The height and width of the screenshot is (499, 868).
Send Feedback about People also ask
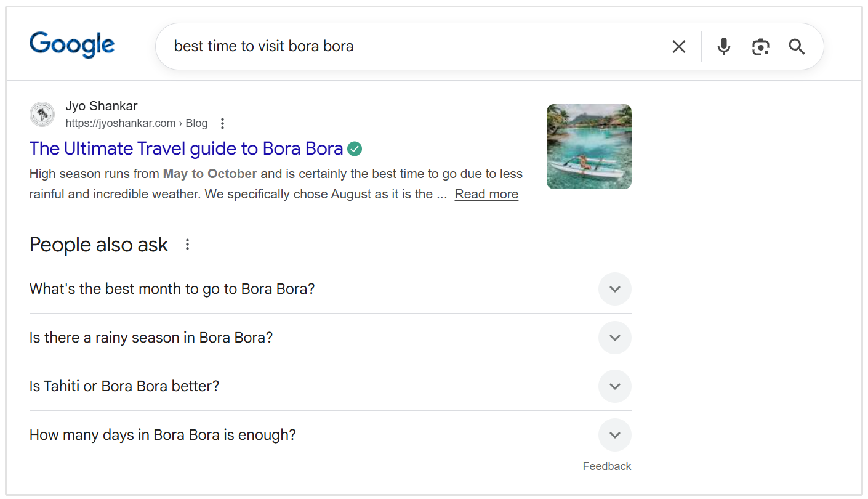[606, 466]
